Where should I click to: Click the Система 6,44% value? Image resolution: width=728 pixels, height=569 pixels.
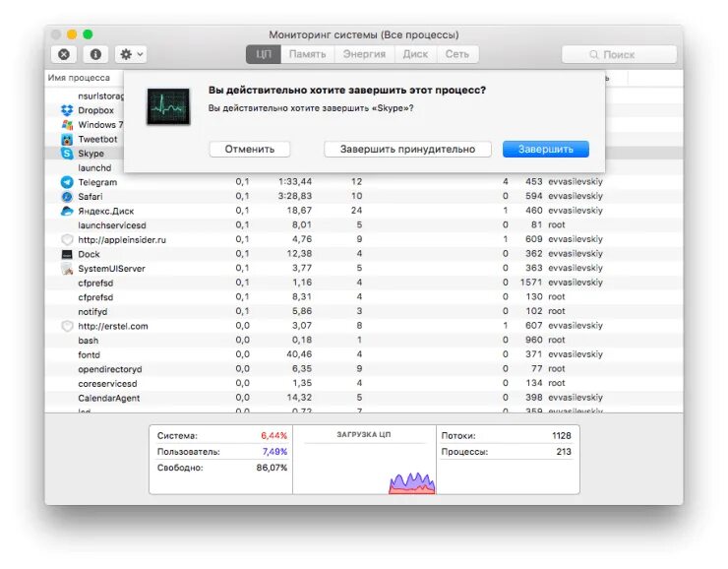click(x=273, y=436)
